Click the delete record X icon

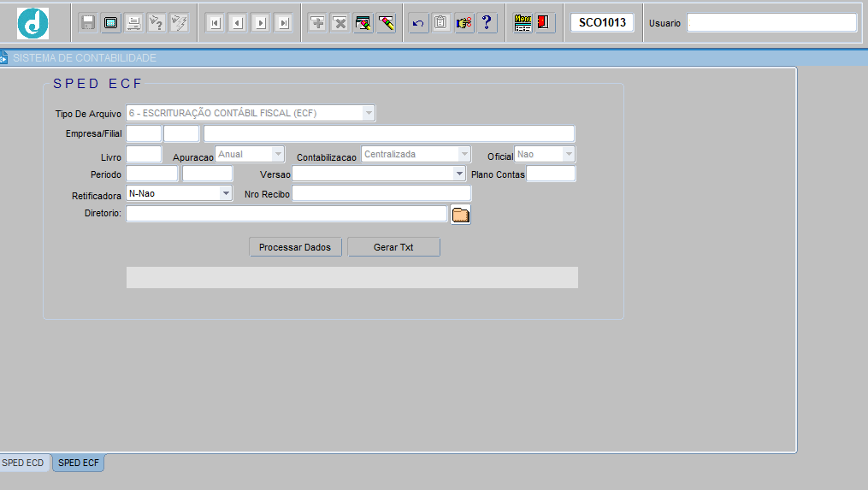click(340, 23)
